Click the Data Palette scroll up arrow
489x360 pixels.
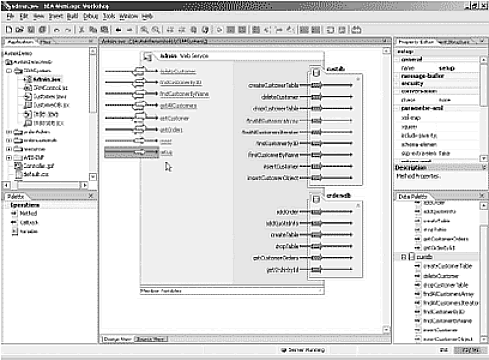tap(483, 206)
